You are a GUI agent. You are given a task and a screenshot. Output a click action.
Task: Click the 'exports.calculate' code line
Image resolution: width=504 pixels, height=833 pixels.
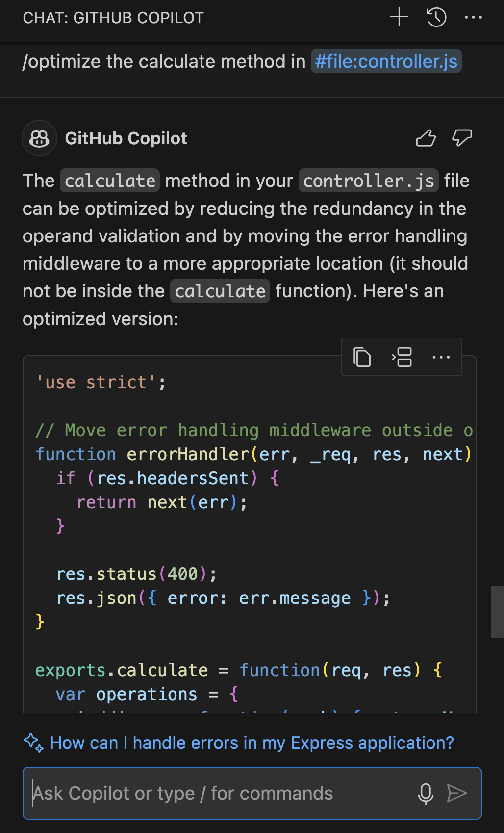239,670
